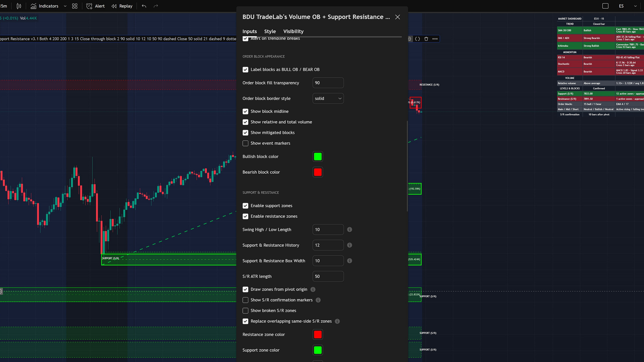The image size is (644, 362).
Task: Show info for Support & Resistance Box Width
Action: tap(349, 261)
